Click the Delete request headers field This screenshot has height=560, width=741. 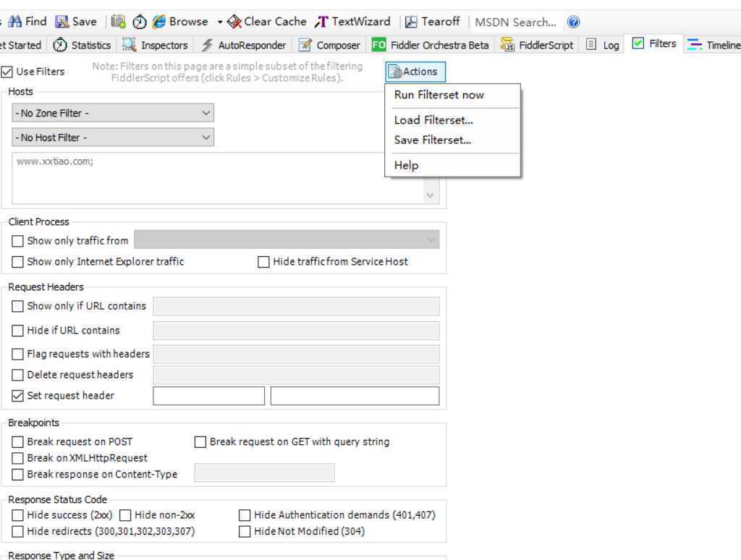(296, 375)
